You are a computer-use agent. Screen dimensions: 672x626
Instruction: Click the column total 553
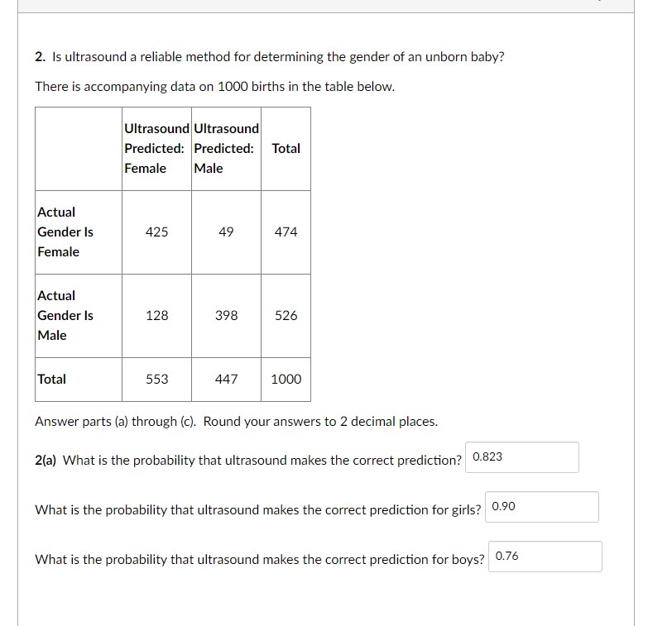coord(156,380)
